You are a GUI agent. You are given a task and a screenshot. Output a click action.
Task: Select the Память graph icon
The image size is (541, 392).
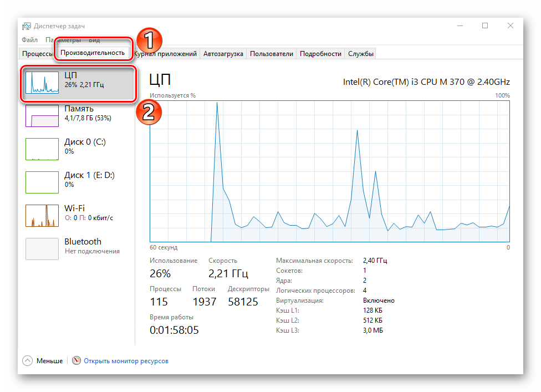[x=42, y=116]
